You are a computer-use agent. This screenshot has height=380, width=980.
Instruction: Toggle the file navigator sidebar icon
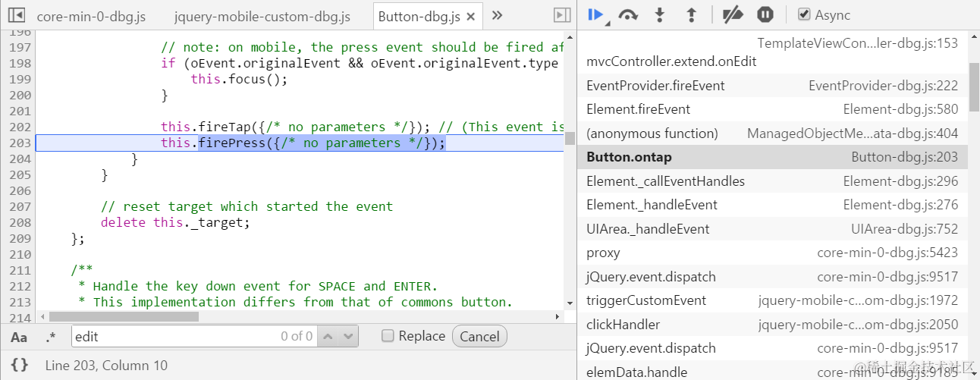(x=16, y=15)
